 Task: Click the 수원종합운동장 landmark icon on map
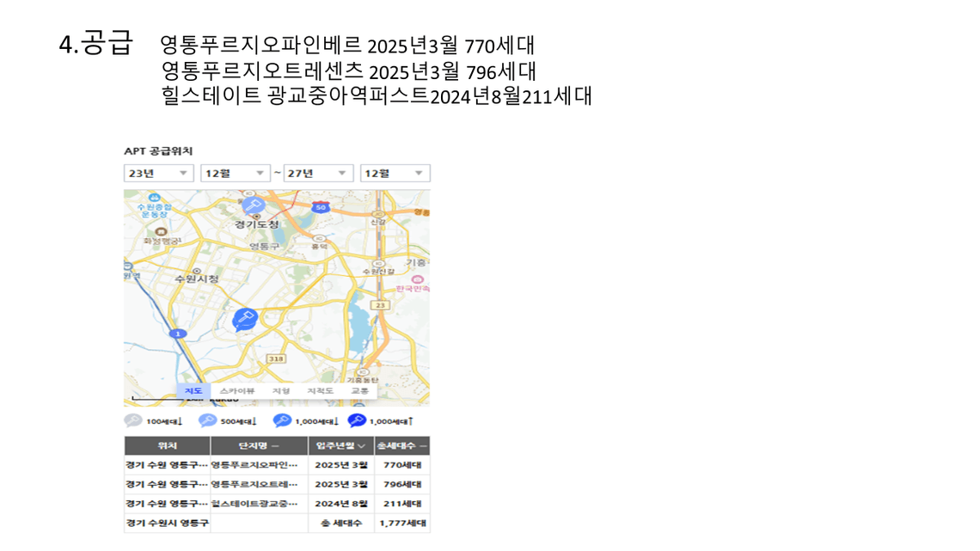(x=153, y=198)
